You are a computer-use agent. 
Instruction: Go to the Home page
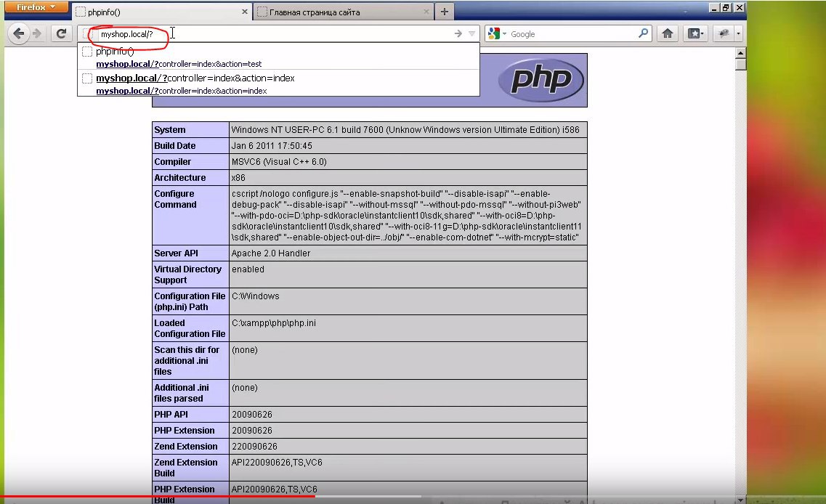click(668, 33)
